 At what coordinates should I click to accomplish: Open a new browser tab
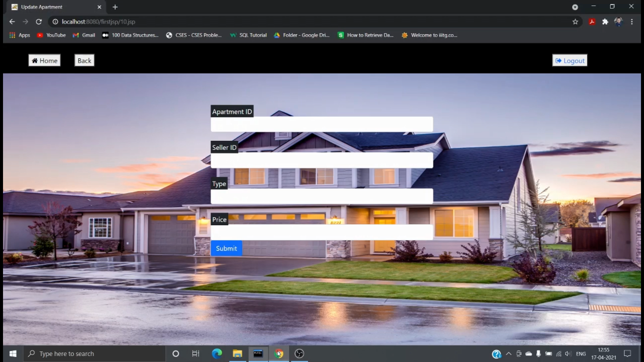(x=115, y=7)
